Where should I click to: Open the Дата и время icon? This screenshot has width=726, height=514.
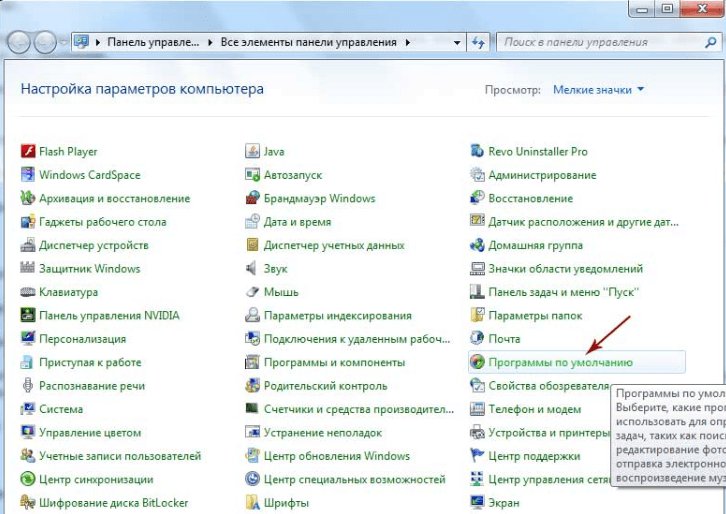click(252, 222)
